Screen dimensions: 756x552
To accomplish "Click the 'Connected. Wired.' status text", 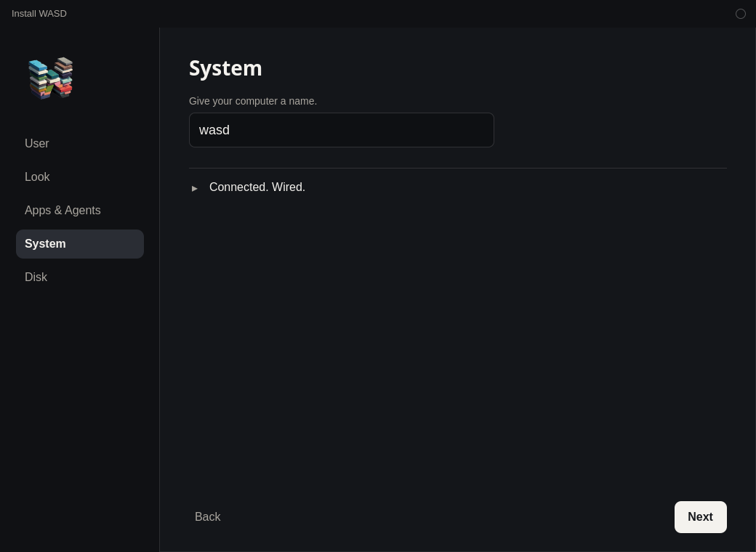I will [x=257, y=187].
